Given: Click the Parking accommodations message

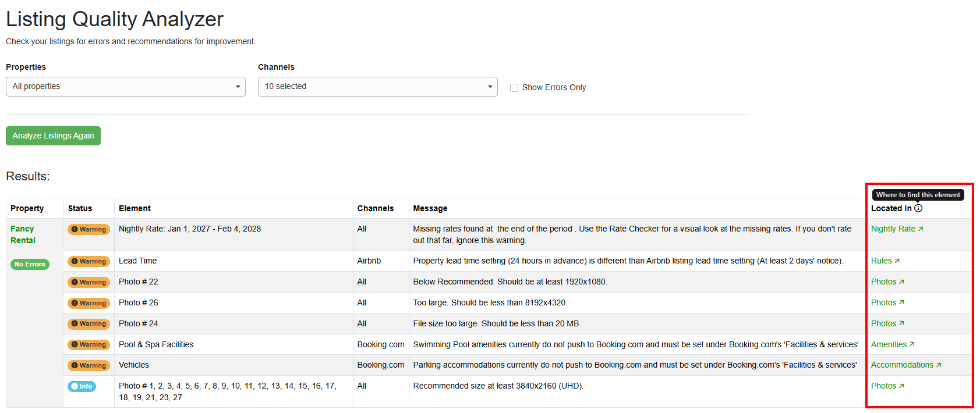Looking at the screenshot, I should click(x=635, y=365).
